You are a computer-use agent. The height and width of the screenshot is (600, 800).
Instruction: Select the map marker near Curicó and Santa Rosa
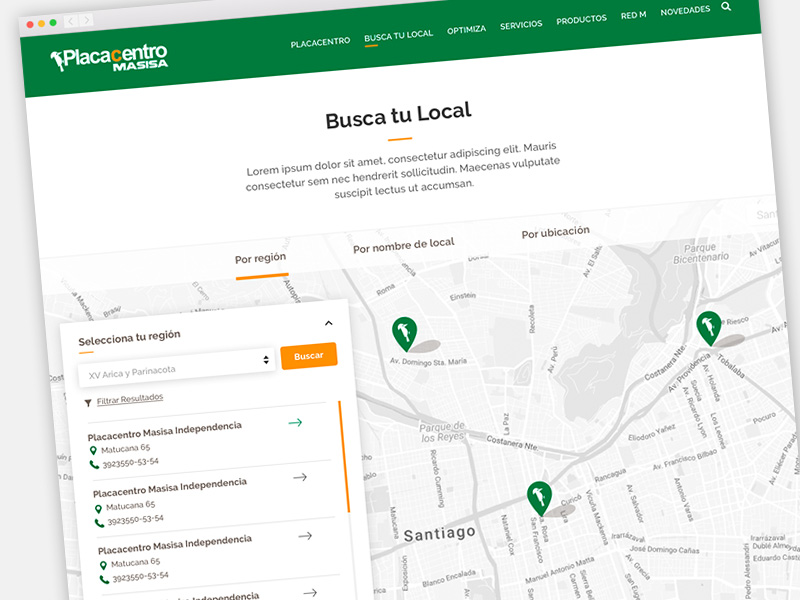(x=539, y=498)
